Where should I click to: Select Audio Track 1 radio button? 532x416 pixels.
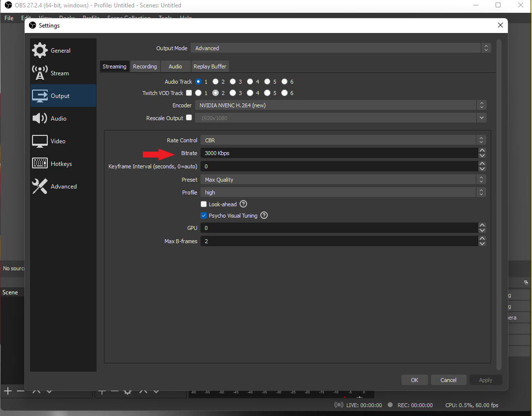pyautogui.click(x=199, y=81)
